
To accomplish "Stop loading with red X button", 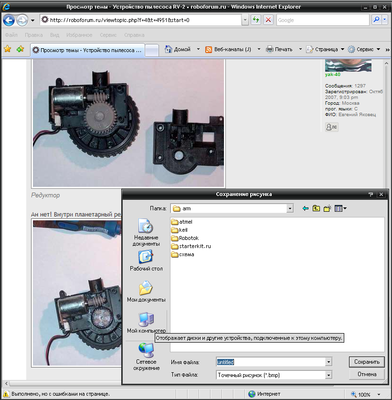I will (268, 20).
